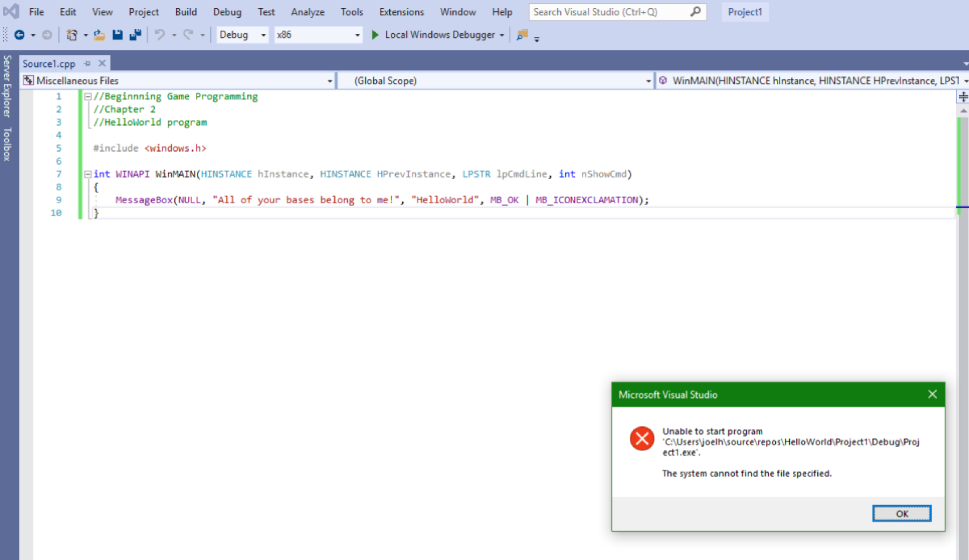Image resolution: width=969 pixels, height=560 pixels.
Task: Click inside the Search Visual Studio field
Action: [608, 12]
